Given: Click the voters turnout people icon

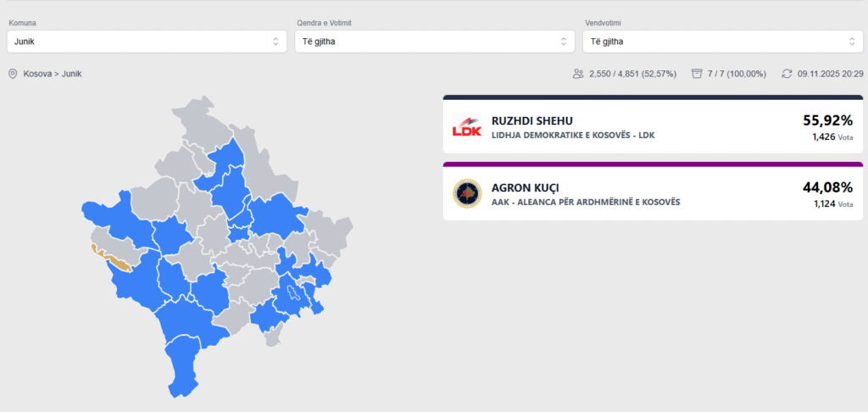Looking at the screenshot, I should [x=578, y=74].
